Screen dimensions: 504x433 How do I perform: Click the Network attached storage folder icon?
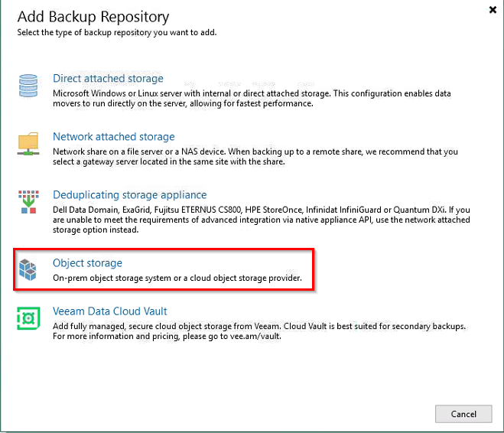tap(28, 144)
